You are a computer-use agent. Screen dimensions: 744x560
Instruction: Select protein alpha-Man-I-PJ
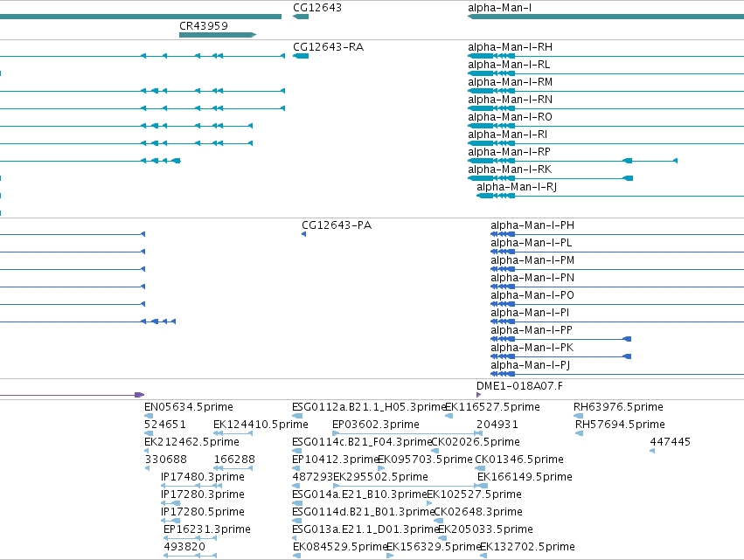[x=530, y=365]
